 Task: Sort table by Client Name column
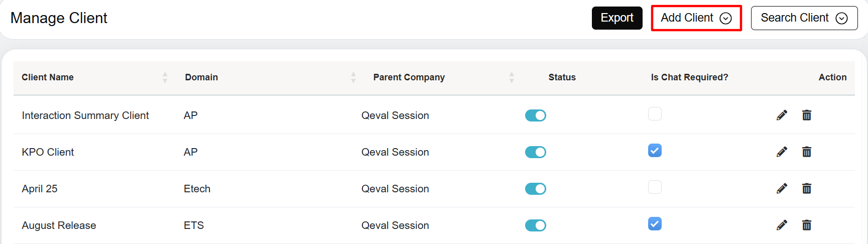(165, 77)
